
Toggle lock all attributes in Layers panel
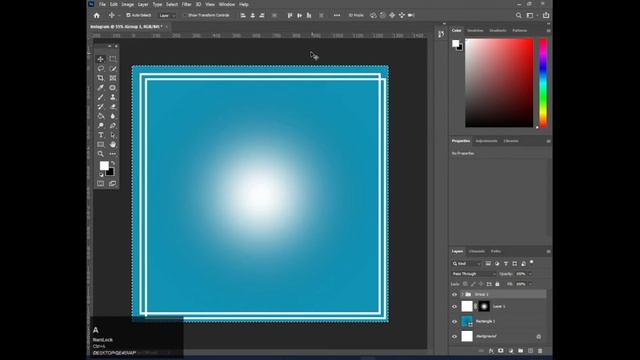pos(497,284)
